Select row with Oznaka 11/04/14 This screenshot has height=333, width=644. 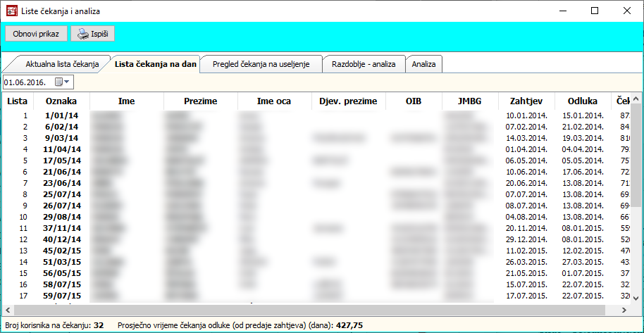click(x=62, y=149)
